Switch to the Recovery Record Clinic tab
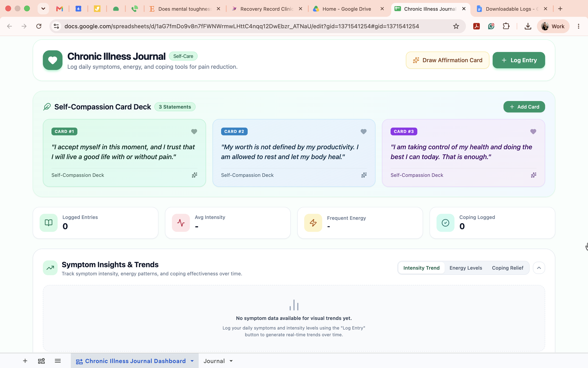Viewport: 588px width, 368px height. [267, 9]
